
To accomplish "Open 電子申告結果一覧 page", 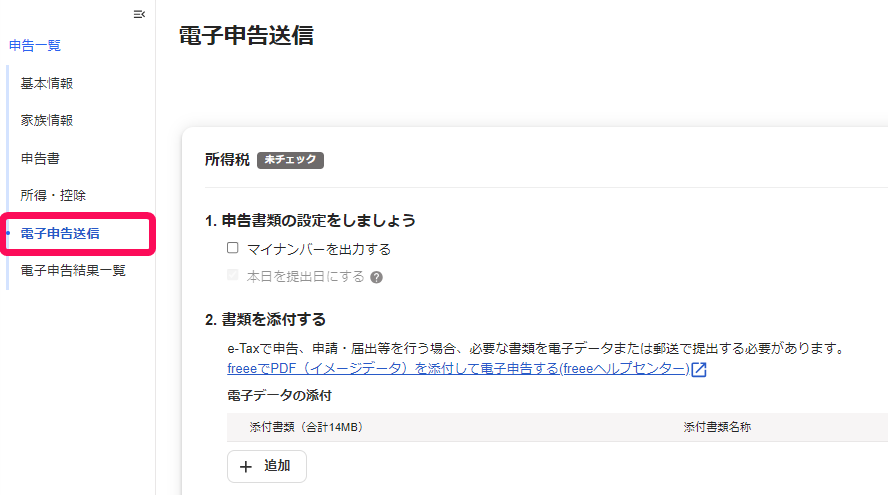I will pos(73,271).
